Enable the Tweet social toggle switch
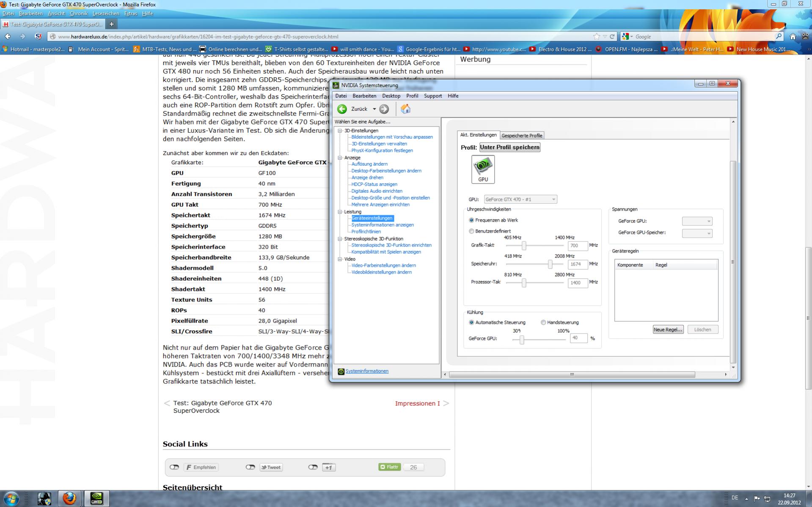The width and height of the screenshot is (812, 507). pyautogui.click(x=250, y=467)
